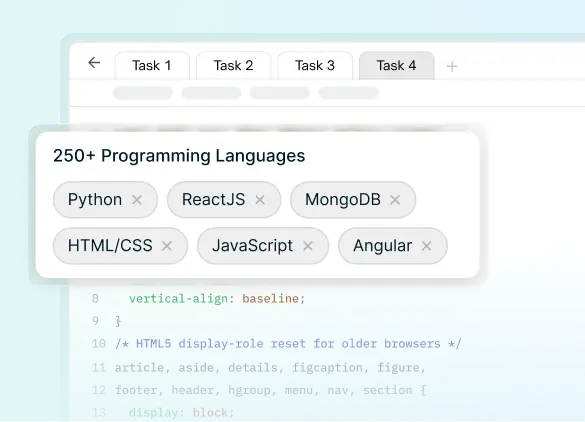The height and width of the screenshot is (422, 585).
Task: Switch to the Task 1 tab
Action: tap(152, 66)
